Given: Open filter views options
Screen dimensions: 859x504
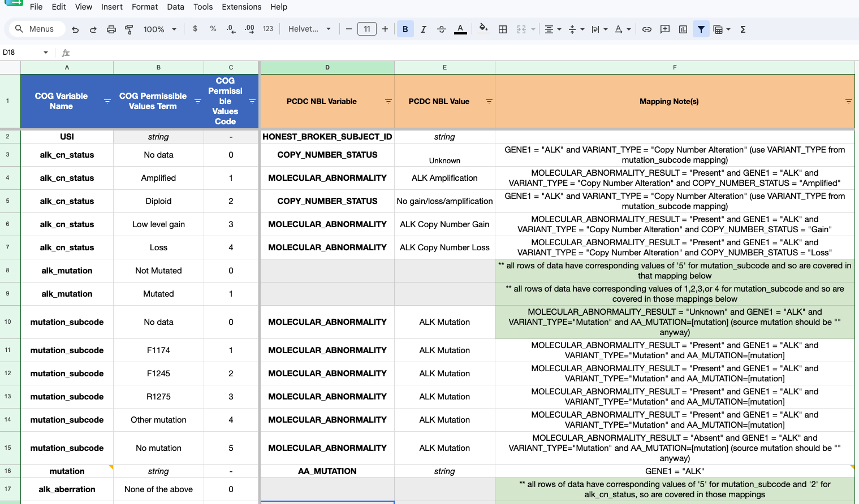Looking at the screenshot, I should (x=722, y=29).
